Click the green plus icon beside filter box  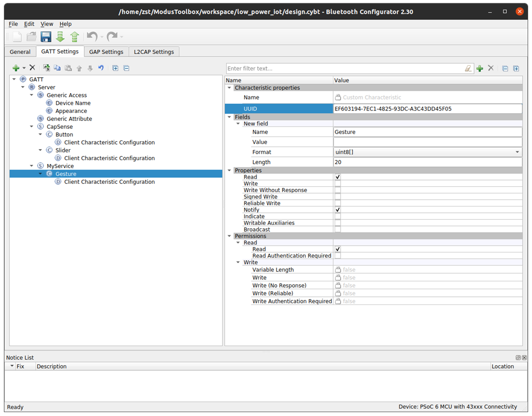479,69
